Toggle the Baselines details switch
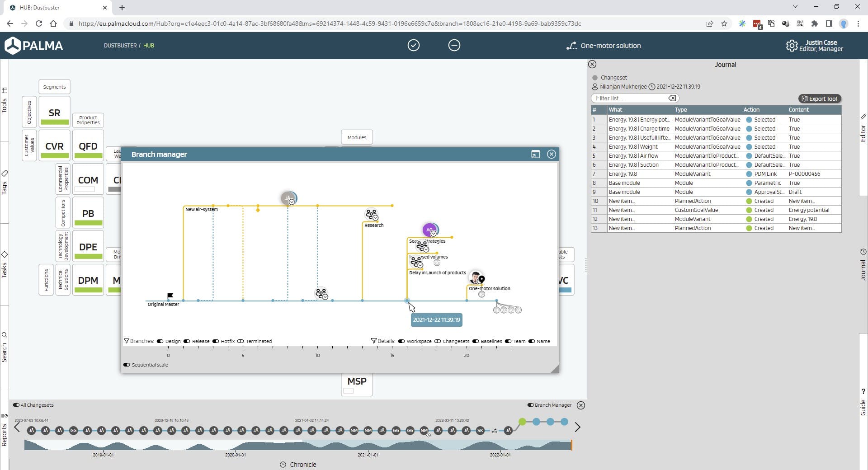 476,341
